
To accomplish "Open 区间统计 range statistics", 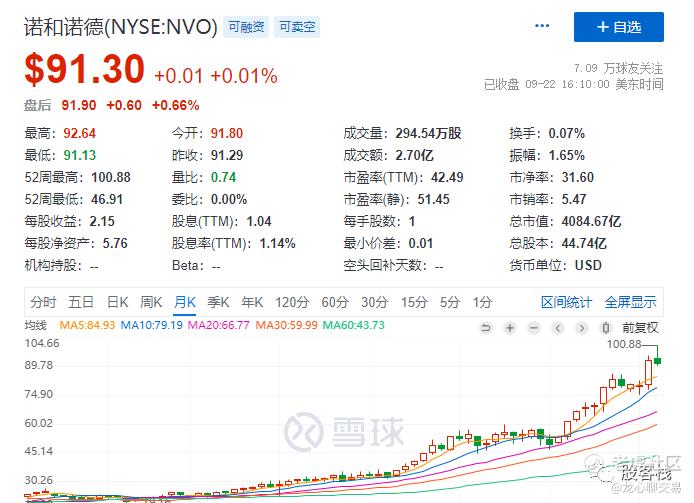I will pos(566,302).
